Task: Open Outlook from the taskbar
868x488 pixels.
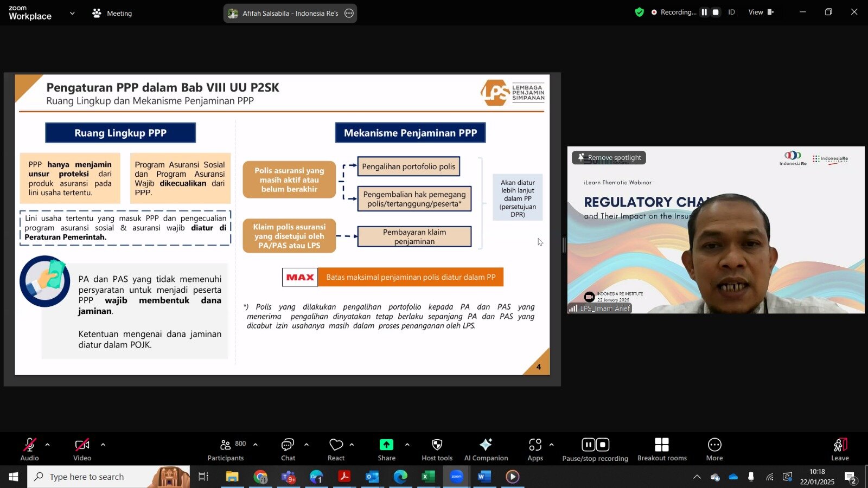Action: tap(372, 477)
